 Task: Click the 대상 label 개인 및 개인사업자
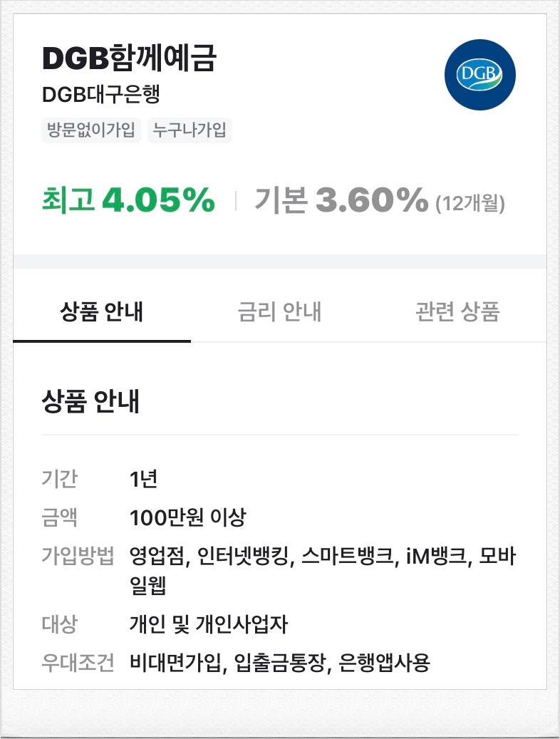tap(209, 621)
